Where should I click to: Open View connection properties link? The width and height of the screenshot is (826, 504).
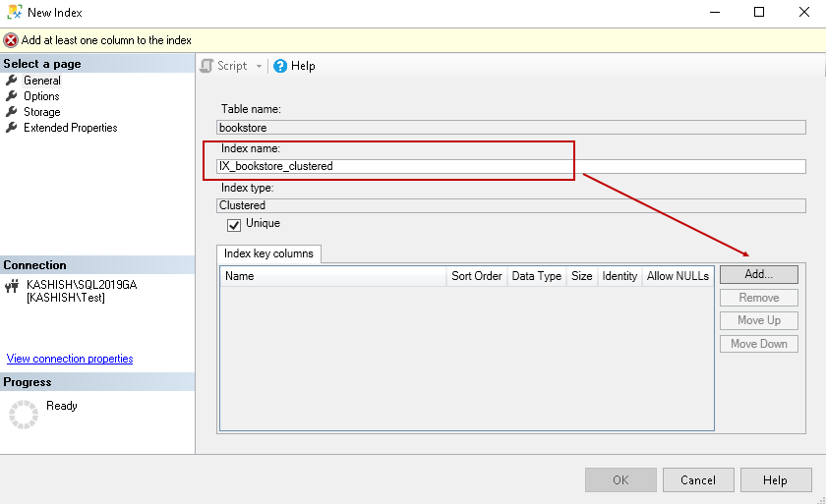(x=70, y=359)
